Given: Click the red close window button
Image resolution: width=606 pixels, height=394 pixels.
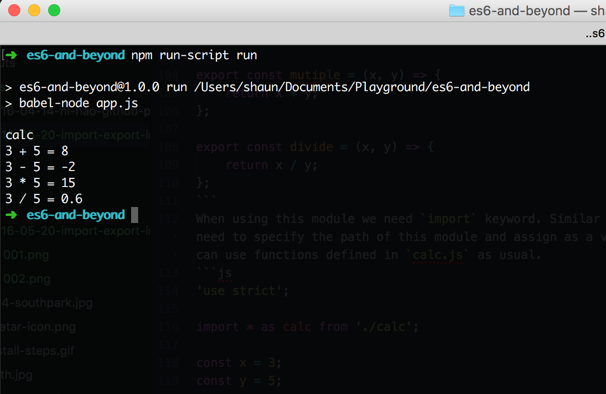Looking at the screenshot, I should 14,10.
